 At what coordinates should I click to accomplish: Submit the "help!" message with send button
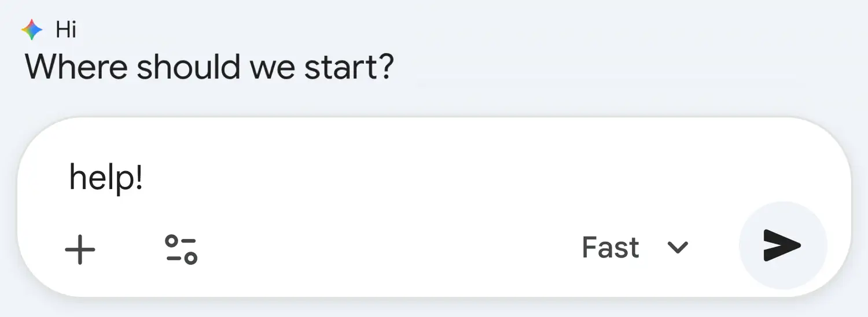(x=782, y=245)
